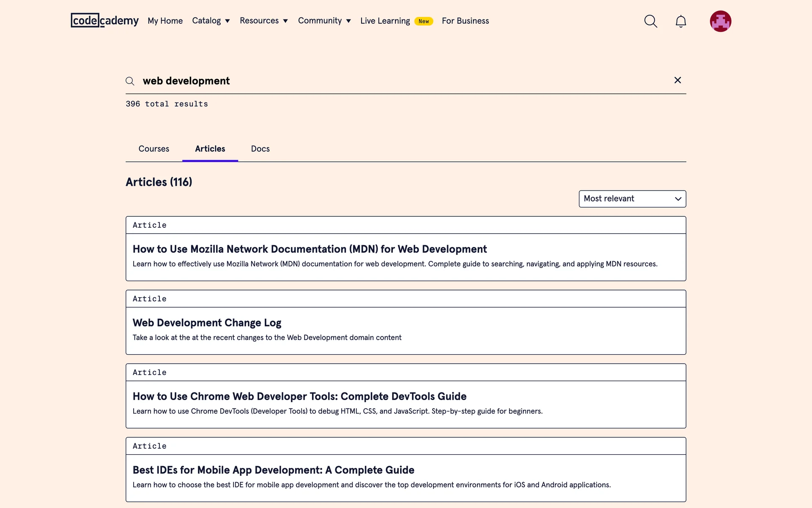Click the yellow New badge
The height and width of the screenshot is (508, 812).
click(423, 21)
